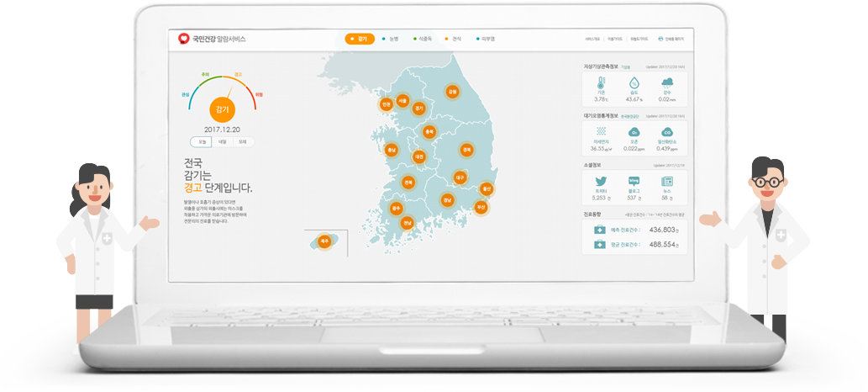Select the 오늘 date toggle

point(202,141)
